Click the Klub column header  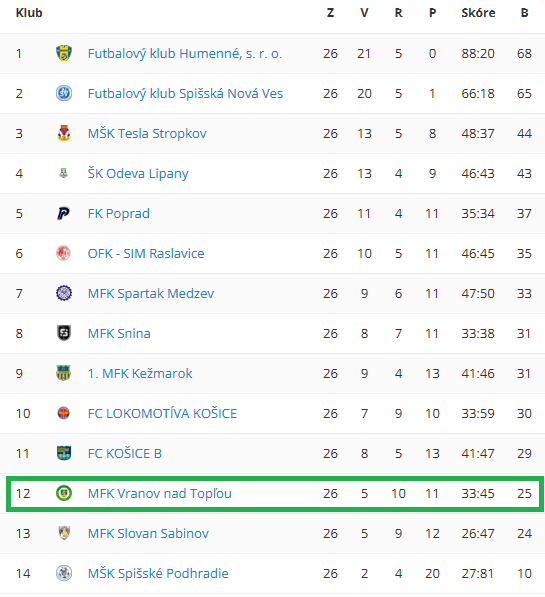coord(29,13)
